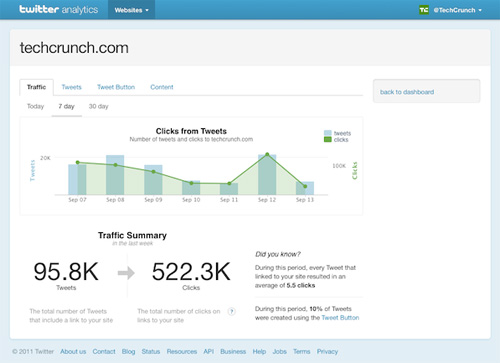Click the 5.5 clicks average text
The height and width of the screenshot is (363, 500).
[x=301, y=285]
